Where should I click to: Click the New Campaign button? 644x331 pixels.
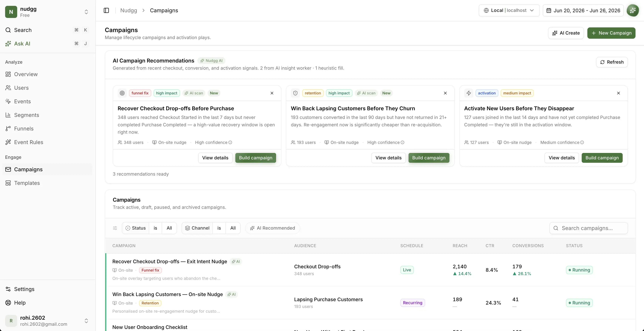611,33
